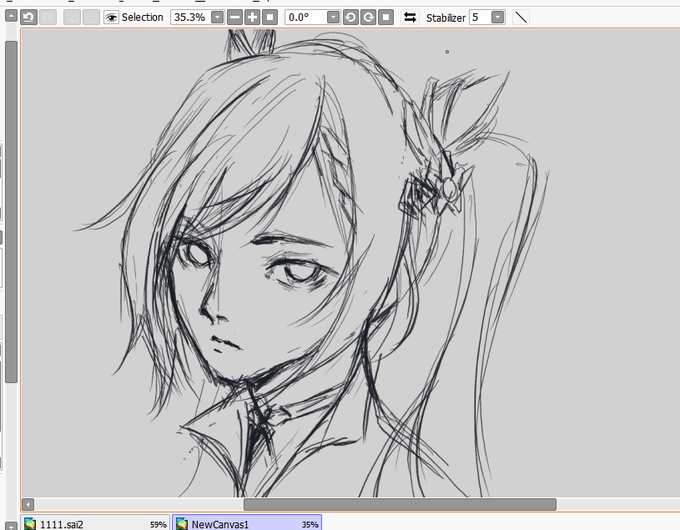The image size is (680, 530).
Task: Toggle straight line drawing mode
Action: point(521,17)
